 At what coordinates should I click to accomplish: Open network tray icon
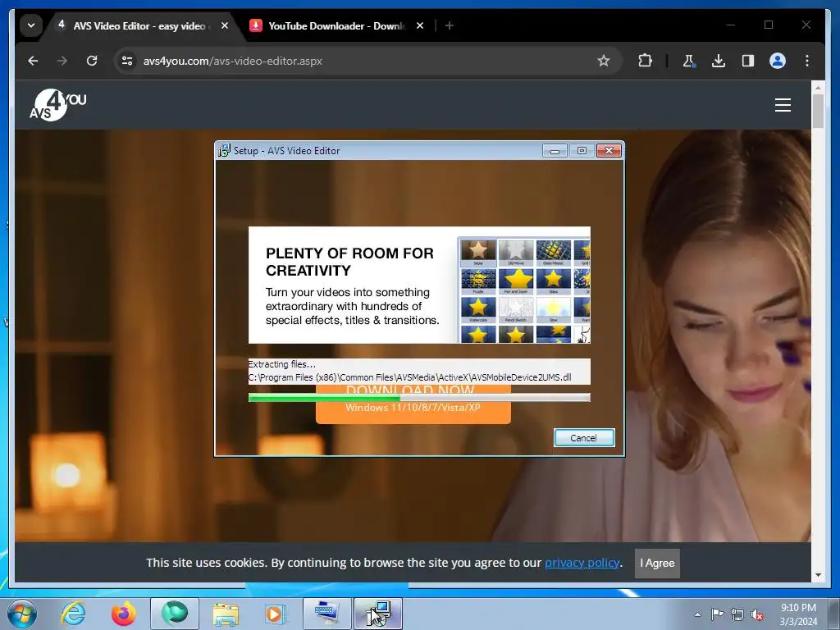coord(737,614)
